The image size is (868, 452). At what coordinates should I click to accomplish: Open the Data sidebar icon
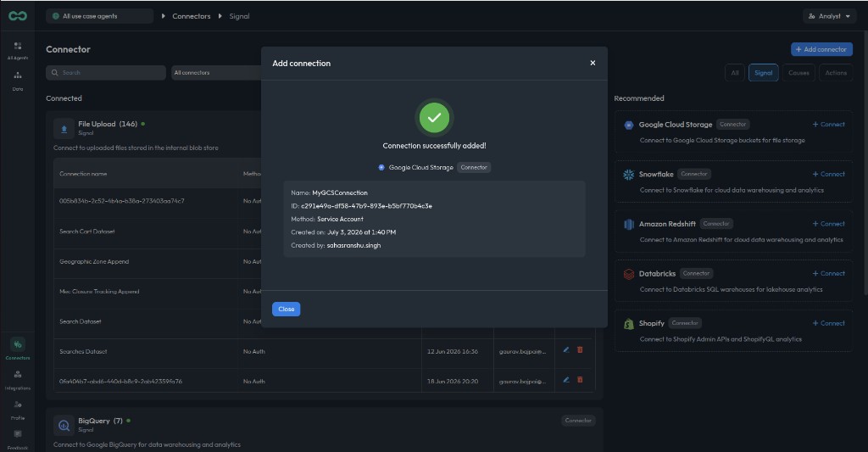[x=18, y=81]
